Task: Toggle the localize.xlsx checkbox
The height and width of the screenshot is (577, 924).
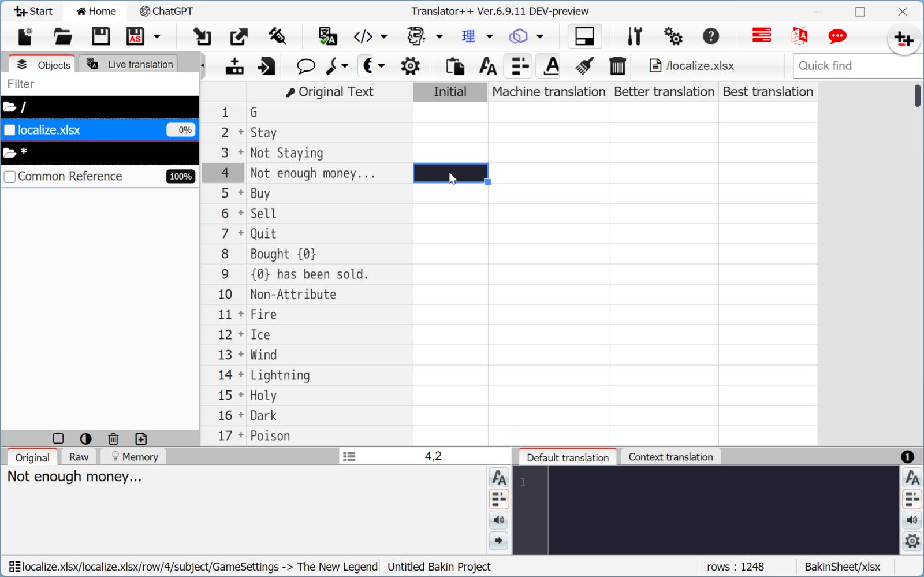Action: tap(9, 130)
